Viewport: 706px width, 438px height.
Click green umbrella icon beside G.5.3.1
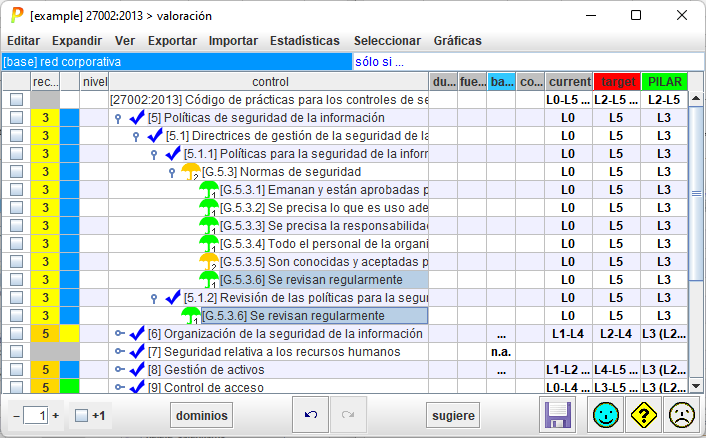208,190
